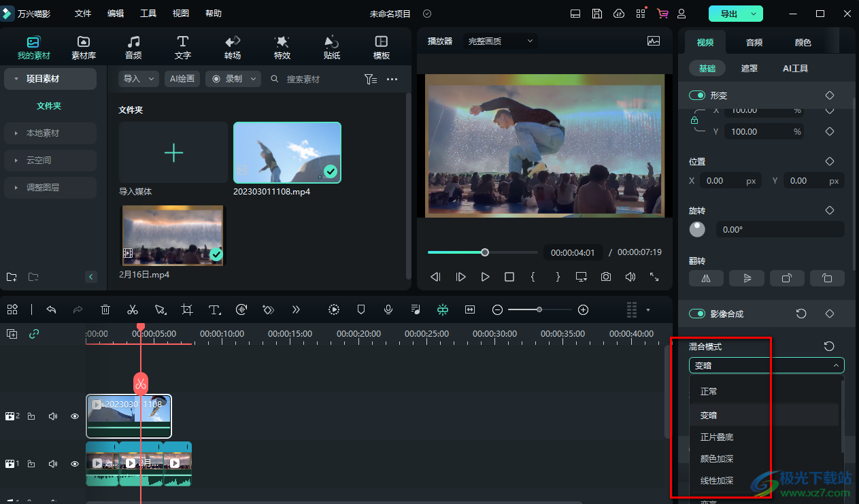Mute track 2 with its speaker icon

coord(53,416)
